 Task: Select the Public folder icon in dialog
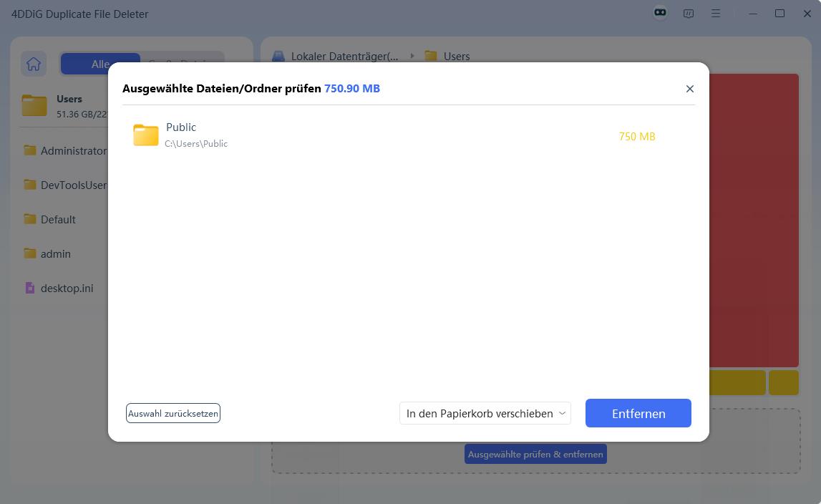coord(145,135)
